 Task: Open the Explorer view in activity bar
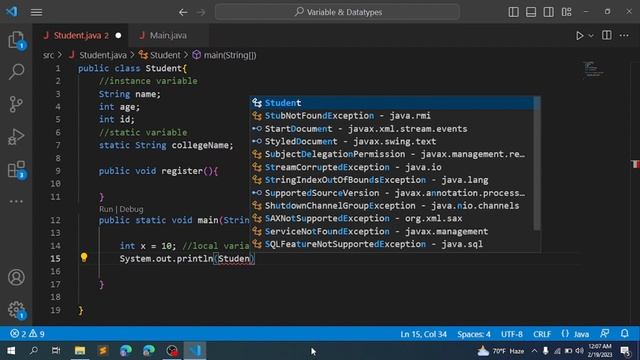(16, 40)
